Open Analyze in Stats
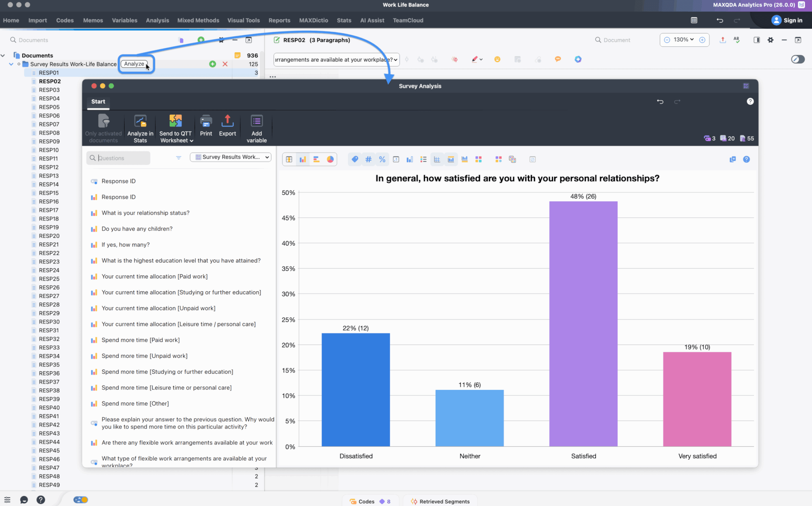This screenshot has height=506, width=812. pos(140,128)
